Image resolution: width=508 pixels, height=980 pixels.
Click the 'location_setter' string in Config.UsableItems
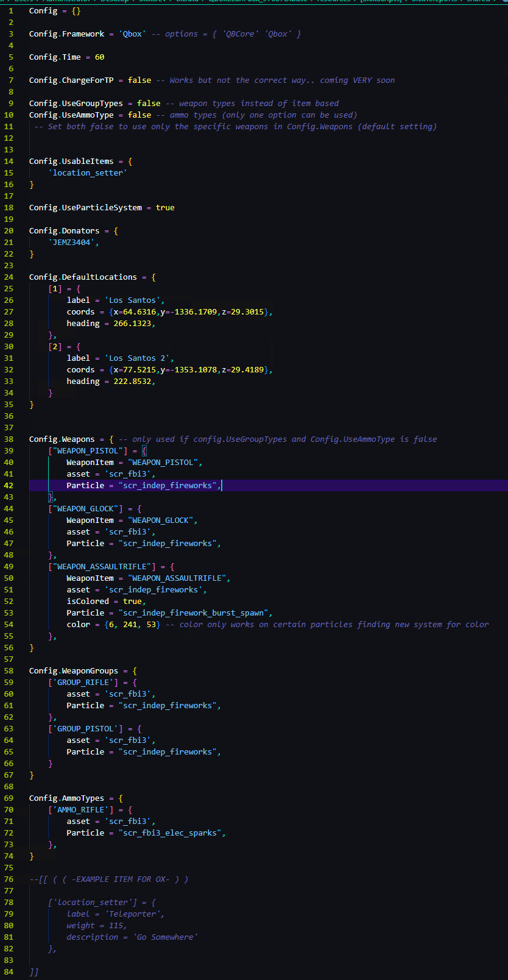coord(88,173)
